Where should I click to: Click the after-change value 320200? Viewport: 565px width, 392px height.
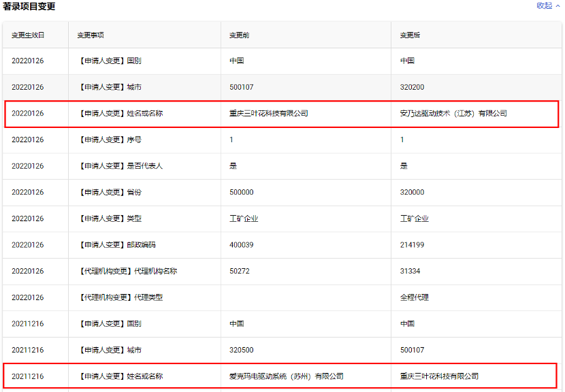coord(412,87)
